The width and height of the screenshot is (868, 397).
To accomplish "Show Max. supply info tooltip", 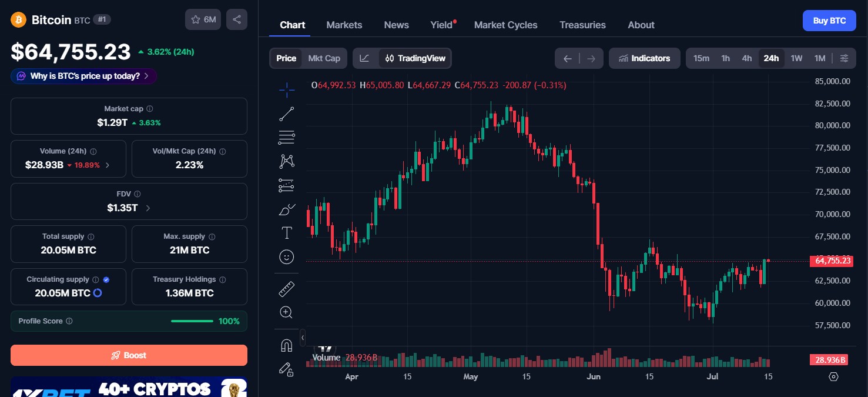I will coord(212,236).
